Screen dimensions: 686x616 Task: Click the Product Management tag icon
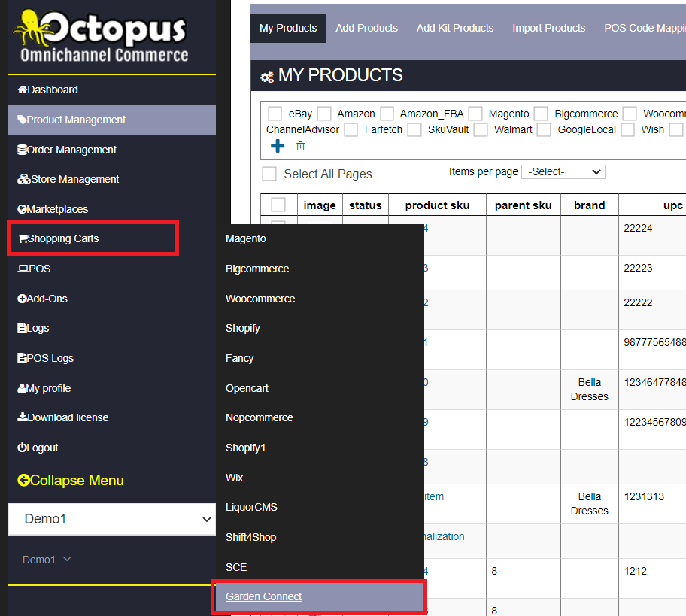click(22, 120)
